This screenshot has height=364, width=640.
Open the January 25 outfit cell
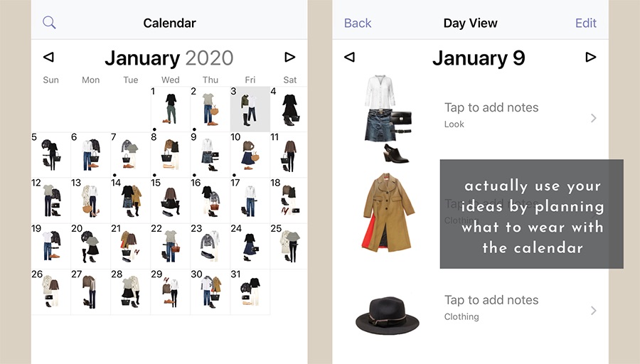pos(289,246)
